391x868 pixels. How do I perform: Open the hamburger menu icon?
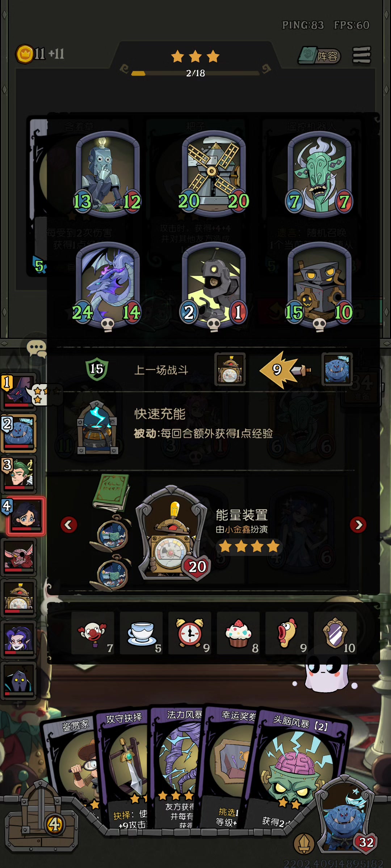(362, 55)
